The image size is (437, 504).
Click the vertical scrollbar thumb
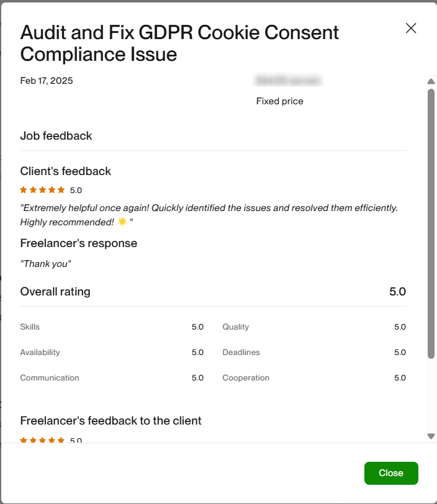[431, 223]
